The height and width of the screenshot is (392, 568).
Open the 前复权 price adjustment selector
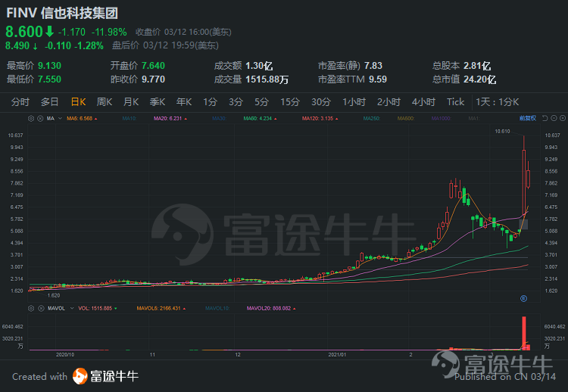[x=527, y=118]
